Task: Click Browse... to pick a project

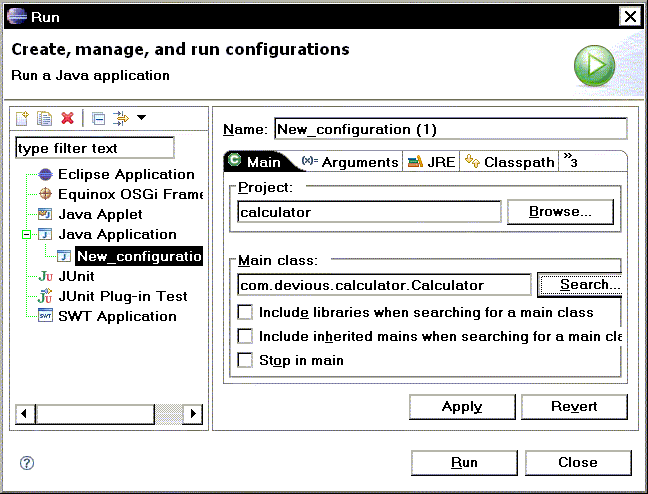Action: pyautogui.click(x=560, y=212)
